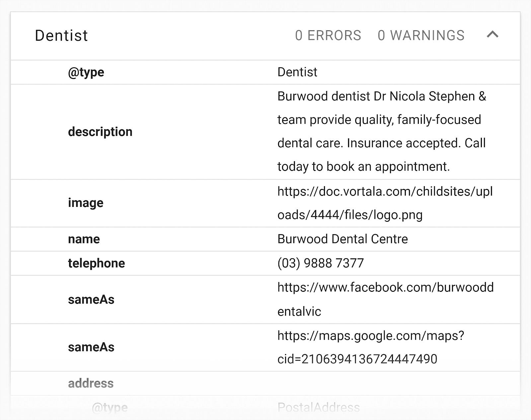This screenshot has width=531, height=420.
Task: Open the 0 ERRORS filter
Action: tap(328, 36)
